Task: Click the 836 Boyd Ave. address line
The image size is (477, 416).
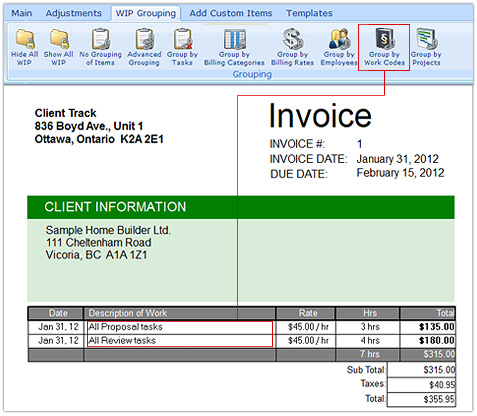Action: click(x=89, y=126)
